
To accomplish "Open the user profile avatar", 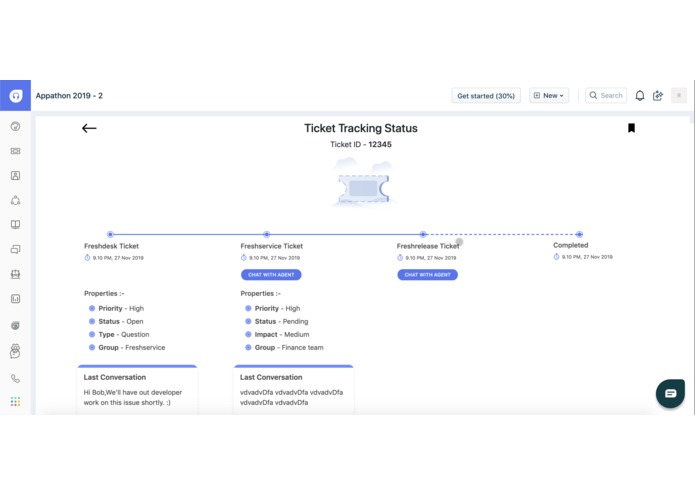I will point(679,95).
